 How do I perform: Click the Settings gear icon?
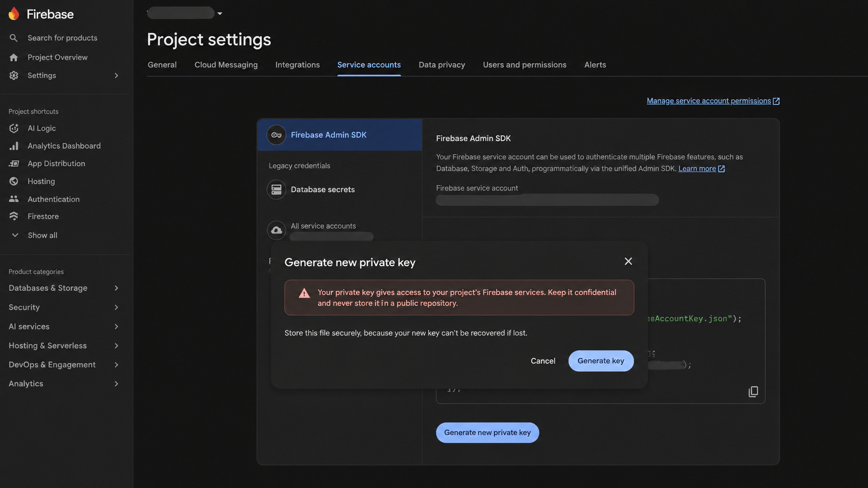pyautogui.click(x=13, y=76)
